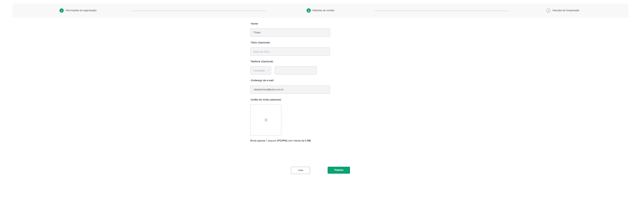Open the País/região dropdown
644x201 pixels.
(x=261, y=70)
